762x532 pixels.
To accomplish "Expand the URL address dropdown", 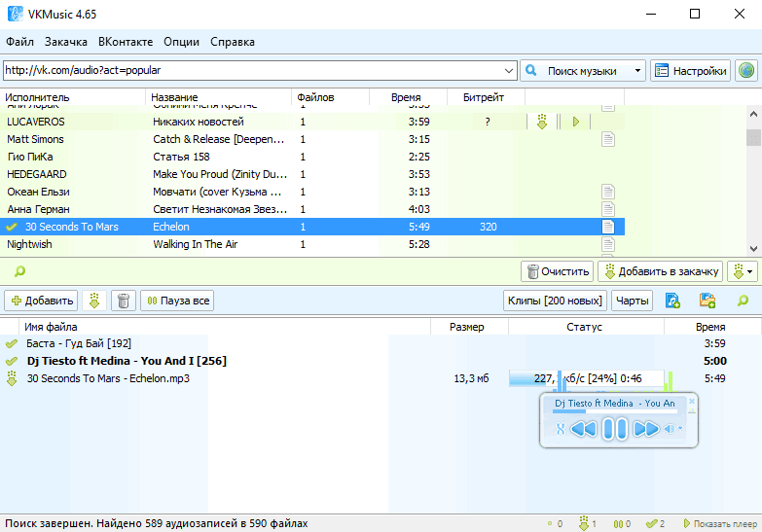I will (508, 70).
